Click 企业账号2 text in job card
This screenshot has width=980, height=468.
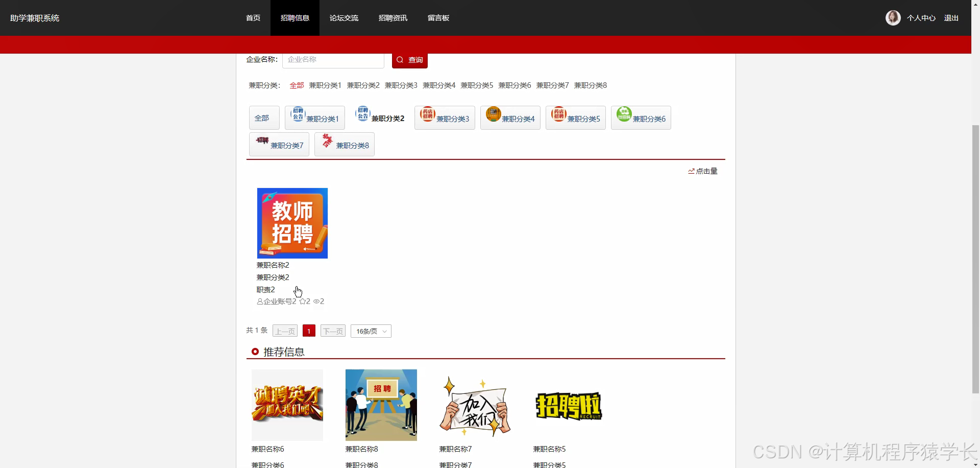click(x=280, y=301)
